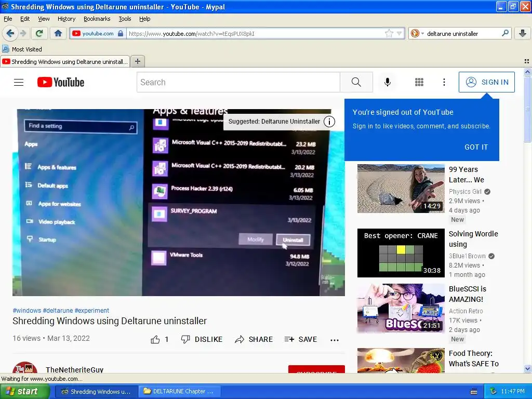This screenshot has width=532, height=399.
Task: Open the Edit menu
Action: tap(25, 19)
